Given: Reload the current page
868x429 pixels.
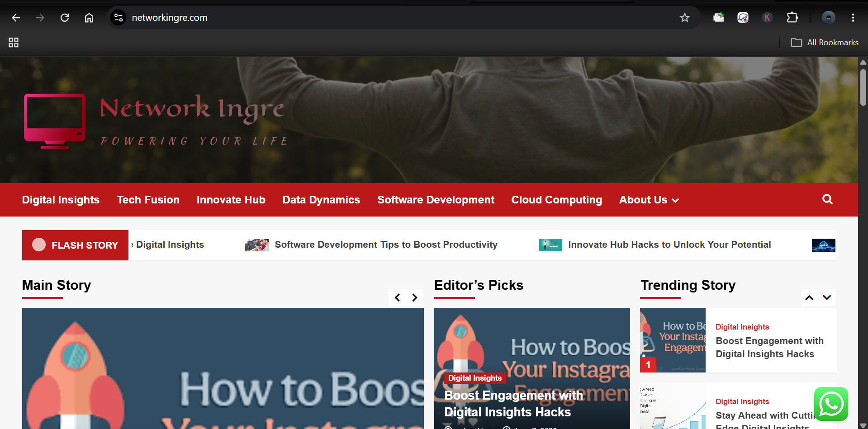Looking at the screenshot, I should pos(65,18).
